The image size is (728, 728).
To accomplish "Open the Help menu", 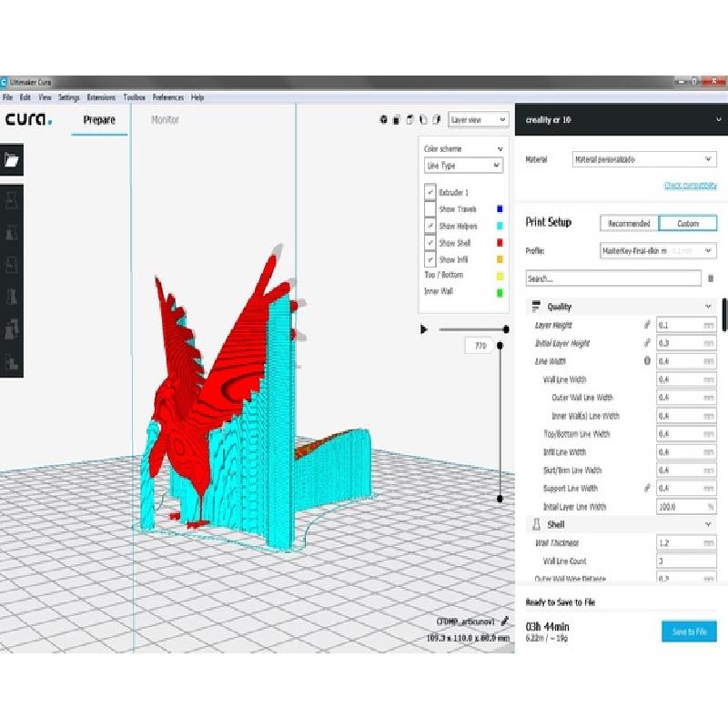I will pos(197,97).
